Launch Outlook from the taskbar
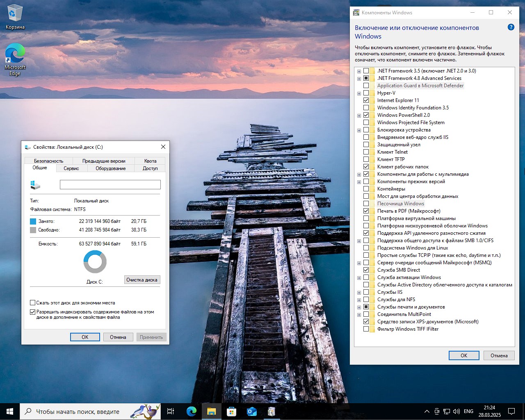 pos(251,411)
